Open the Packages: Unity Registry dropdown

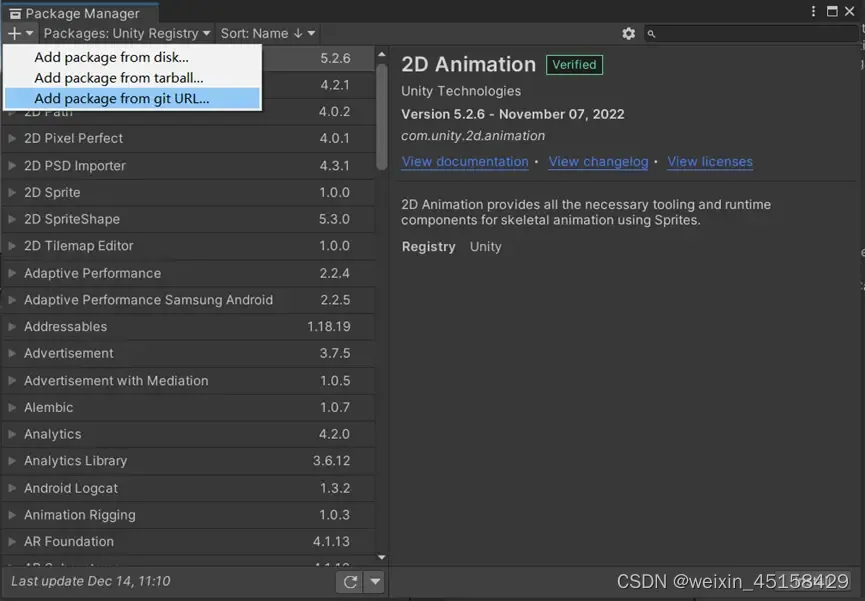(127, 34)
